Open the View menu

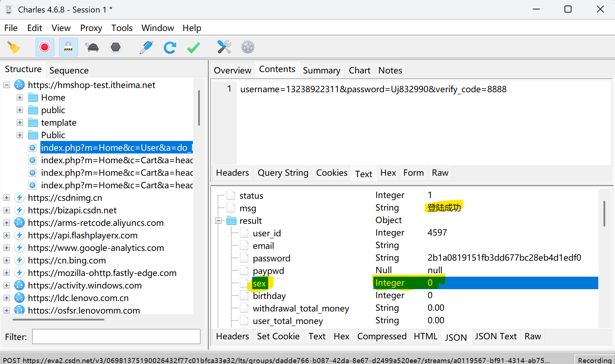click(x=61, y=28)
